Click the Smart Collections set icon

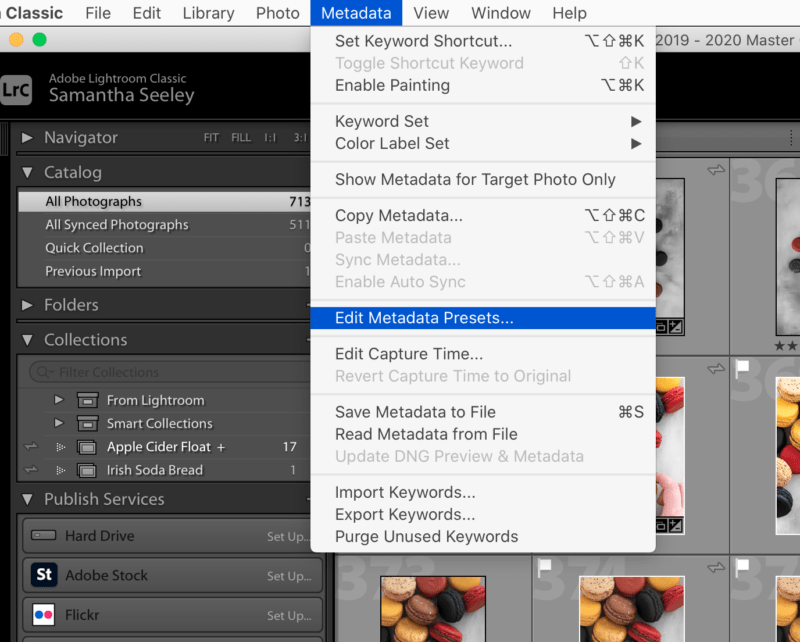tap(87, 424)
